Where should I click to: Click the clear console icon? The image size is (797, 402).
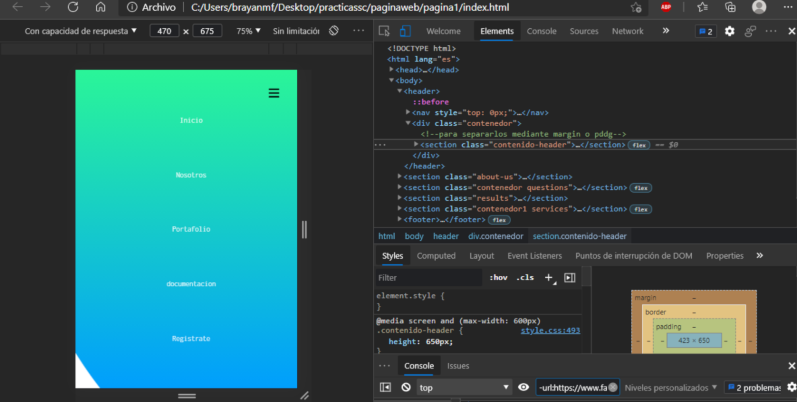pyautogui.click(x=406, y=387)
